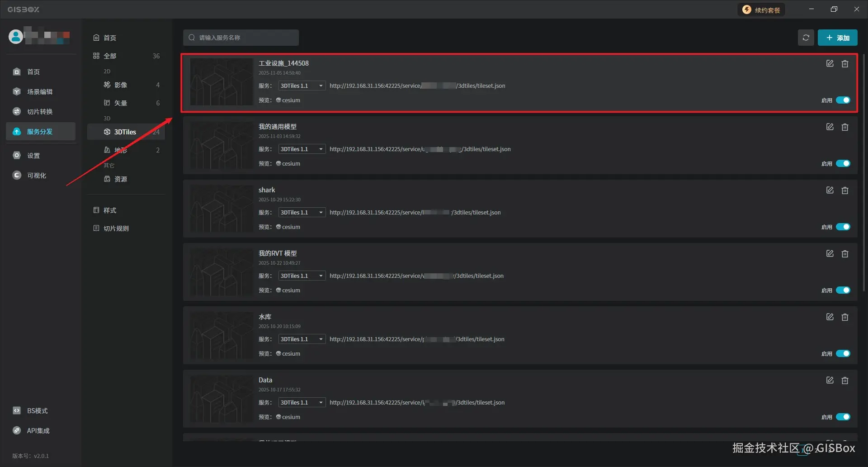This screenshot has width=868, height=467.
Task: Click the 添加 button
Action: click(x=837, y=38)
